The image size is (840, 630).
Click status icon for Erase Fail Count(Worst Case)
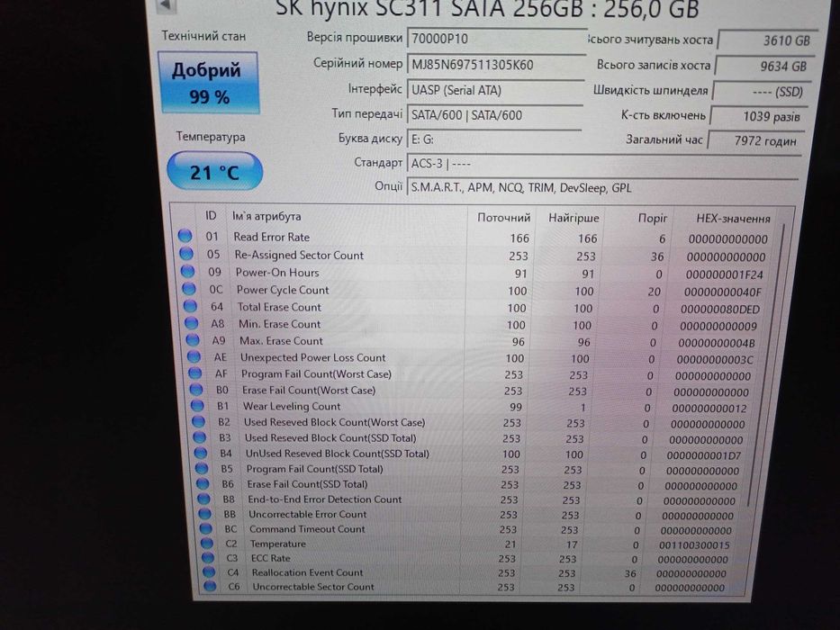click(196, 389)
